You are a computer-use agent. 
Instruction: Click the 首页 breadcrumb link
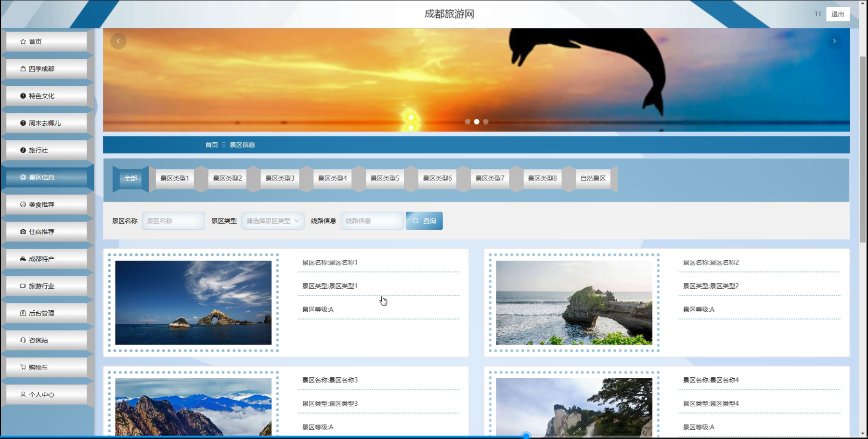(x=211, y=145)
